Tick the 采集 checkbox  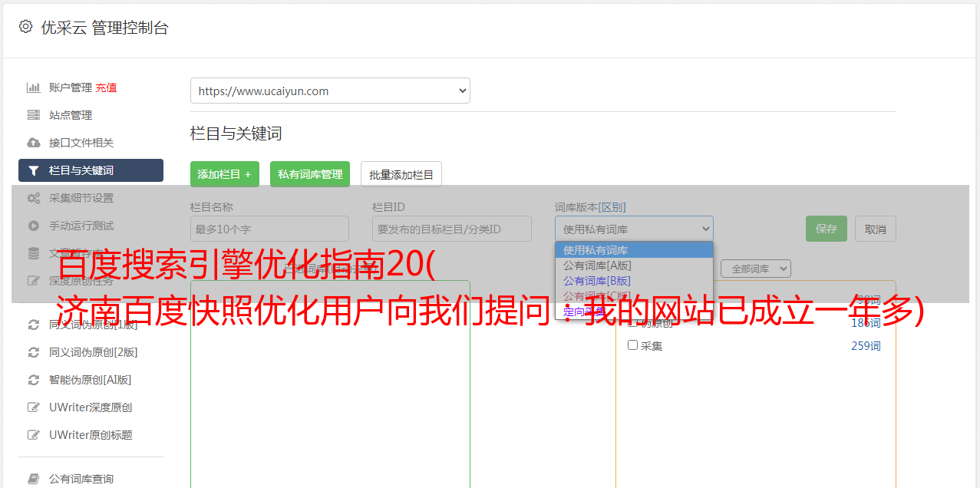632,345
